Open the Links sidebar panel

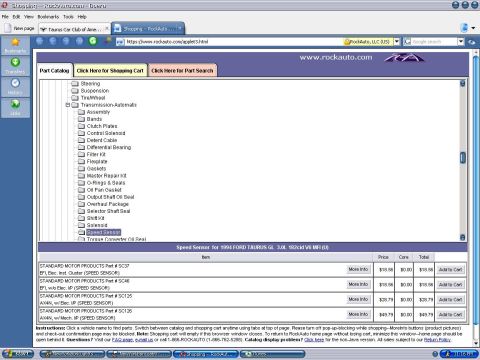click(x=15, y=108)
